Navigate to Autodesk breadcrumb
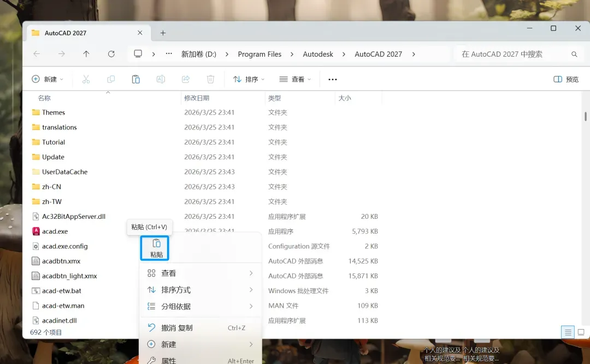This screenshot has height=364, width=590. [x=318, y=54]
